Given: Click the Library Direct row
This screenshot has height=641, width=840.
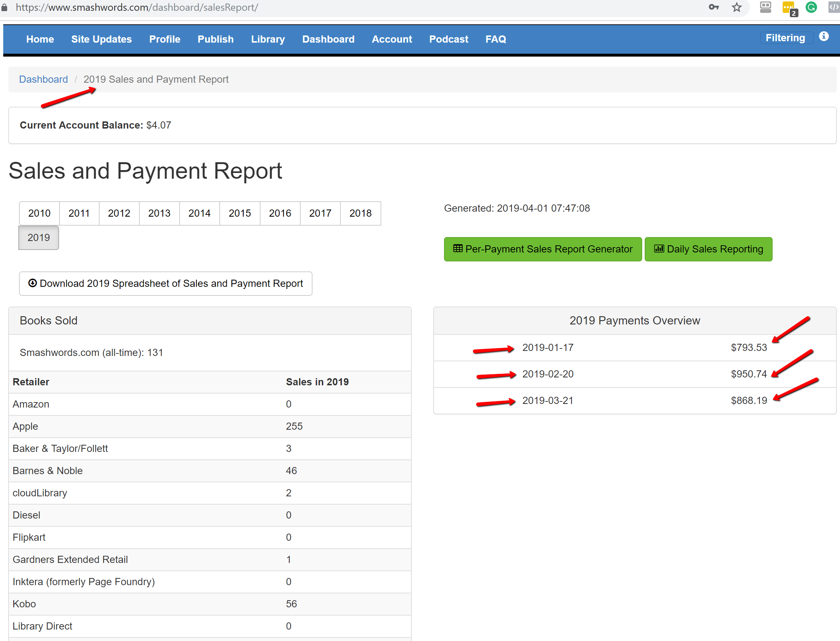Looking at the screenshot, I should coord(210,626).
